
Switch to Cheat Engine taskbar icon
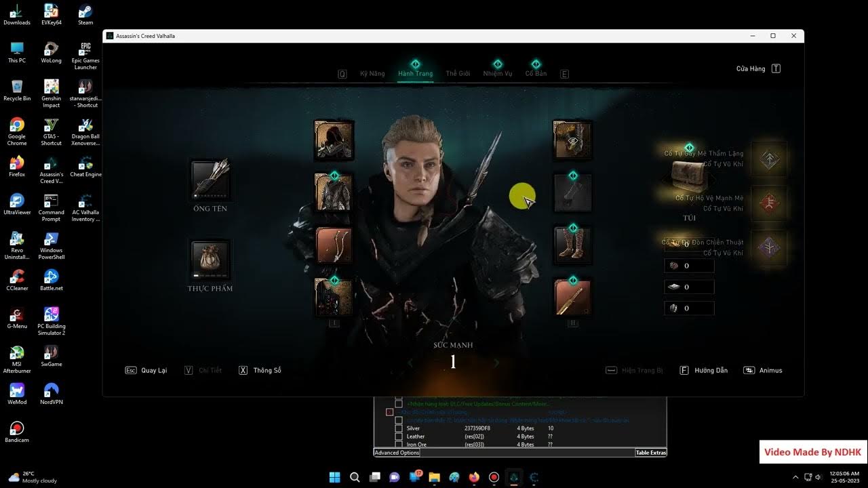[534, 477]
